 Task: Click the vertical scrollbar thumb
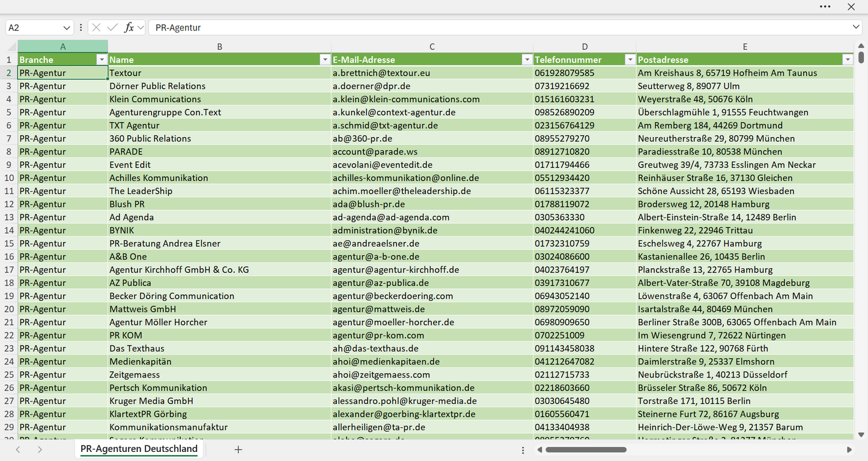[861, 58]
